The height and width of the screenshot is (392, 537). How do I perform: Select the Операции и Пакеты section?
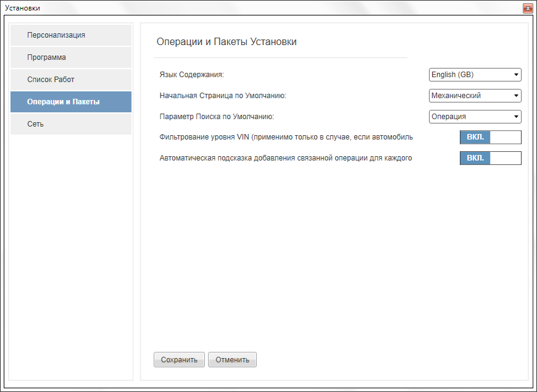click(71, 102)
